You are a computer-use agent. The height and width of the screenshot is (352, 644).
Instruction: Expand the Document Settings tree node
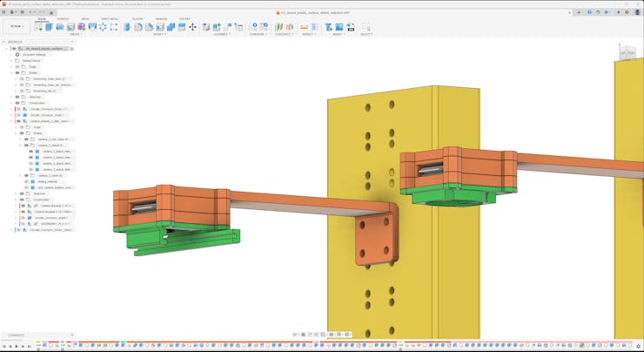[11, 54]
